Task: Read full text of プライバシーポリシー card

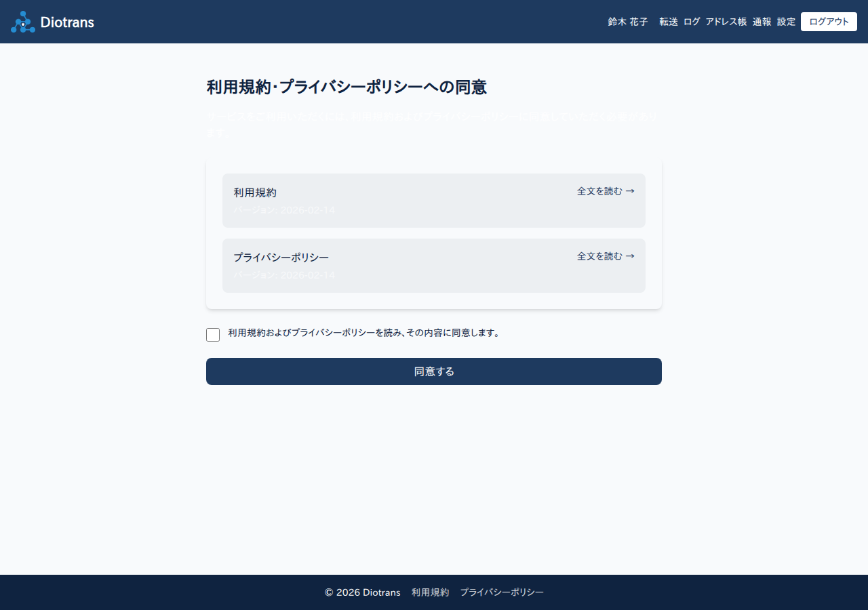Action: pyautogui.click(x=606, y=256)
